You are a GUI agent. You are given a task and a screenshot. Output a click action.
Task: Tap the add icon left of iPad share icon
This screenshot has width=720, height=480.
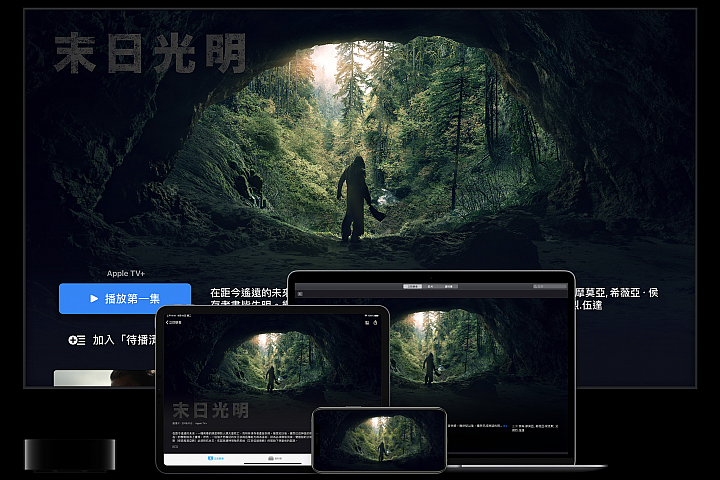pyautogui.click(x=367, y=323)
